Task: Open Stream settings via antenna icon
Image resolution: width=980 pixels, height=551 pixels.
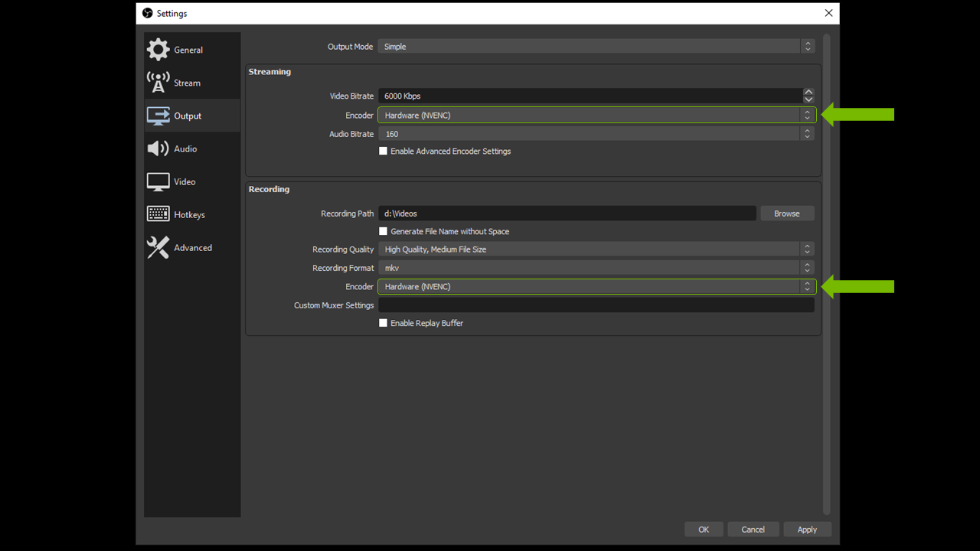Action: (158, 83)
